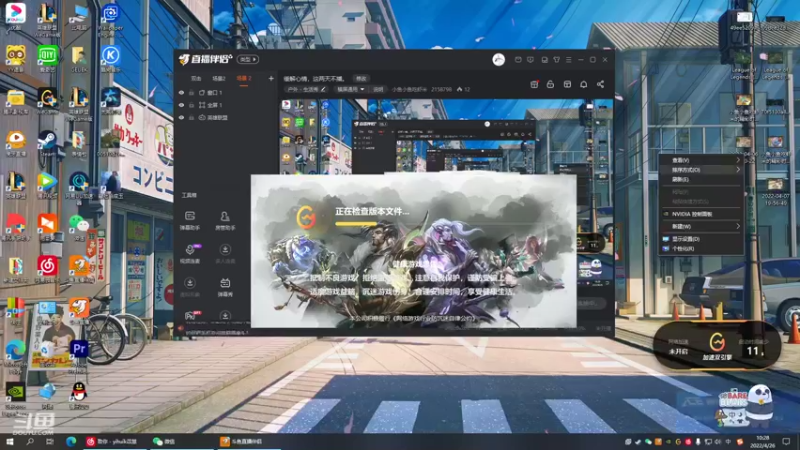Viewport: 800px width, 450px height.
Task: Open the taskbar clock showing 10:28
Action: [x=765, y=441]
